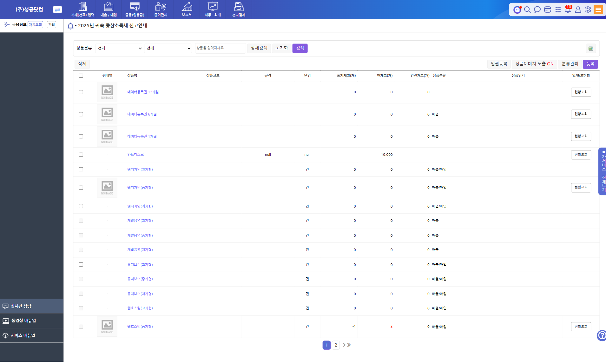
Task: Go to page 2
Action: (336, 345)
